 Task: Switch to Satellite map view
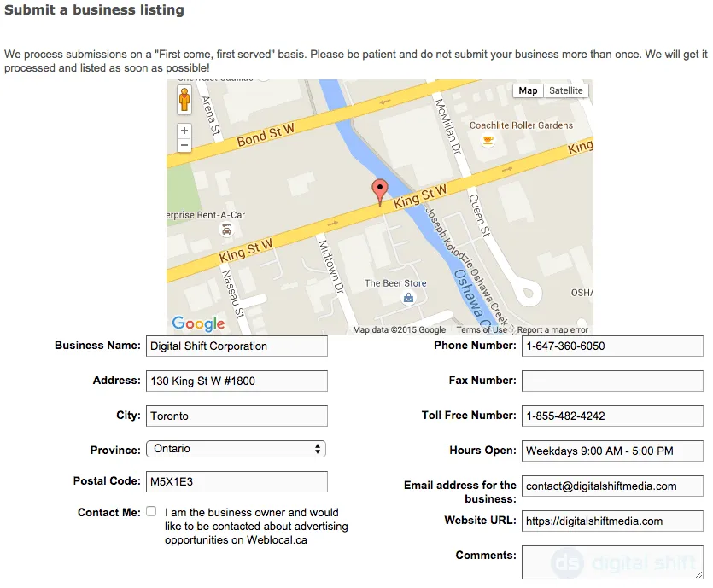[x=565, y=91]
